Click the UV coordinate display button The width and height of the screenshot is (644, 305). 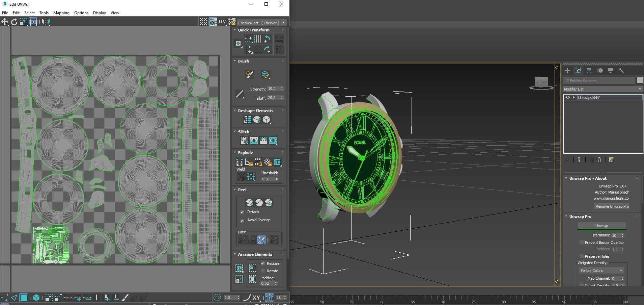tap(222, 22)
